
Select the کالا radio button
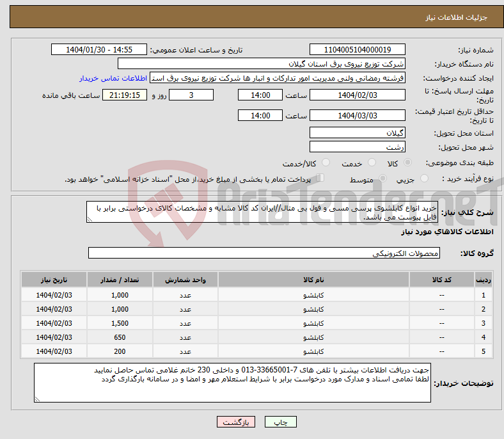(408, 164)
